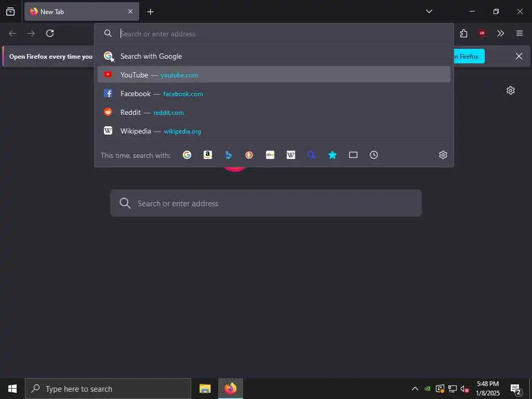Image resolution: width=532 pixels, height=399 pixels.
Task: Select Search with Google suggestion
Action: pyautogui.click(x=274, y=56)
